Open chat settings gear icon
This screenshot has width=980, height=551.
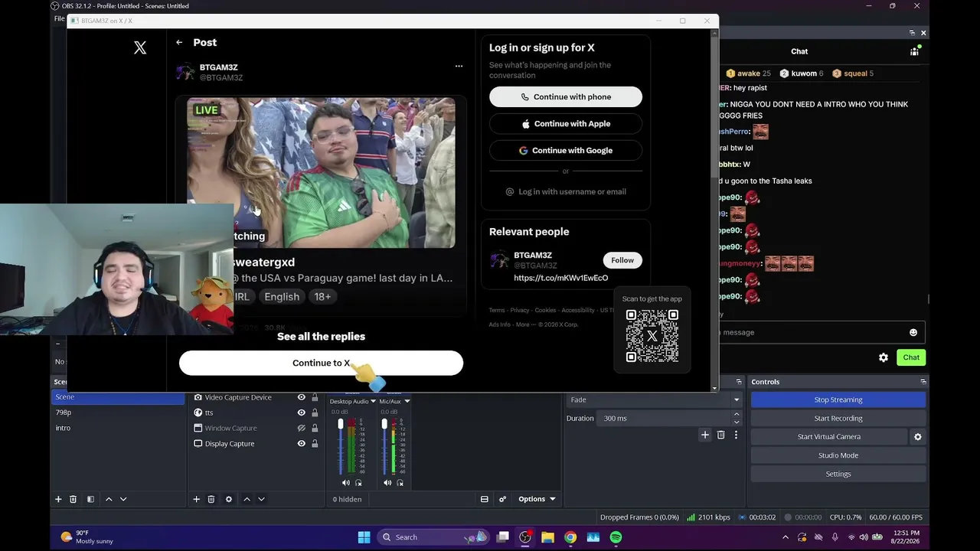tap(884, 357)
